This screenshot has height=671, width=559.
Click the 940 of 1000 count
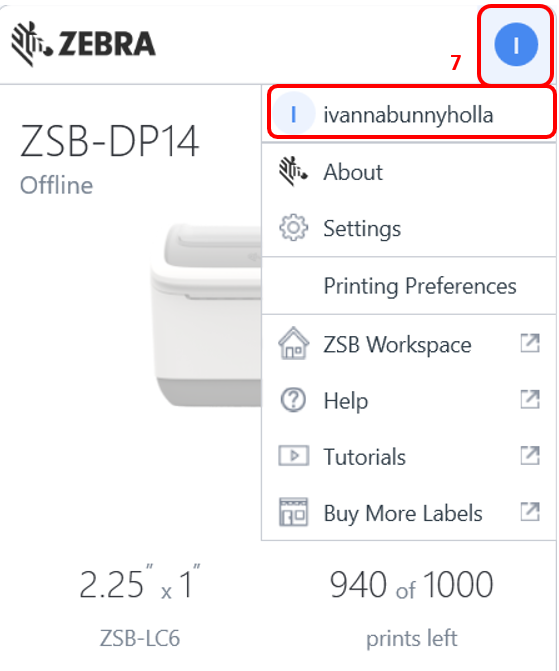411,585
